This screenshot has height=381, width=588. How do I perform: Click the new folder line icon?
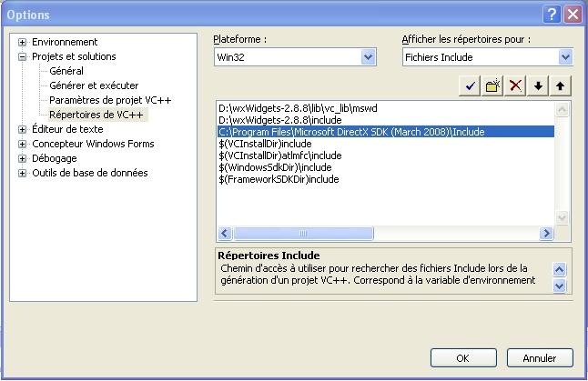click(493, 85)
